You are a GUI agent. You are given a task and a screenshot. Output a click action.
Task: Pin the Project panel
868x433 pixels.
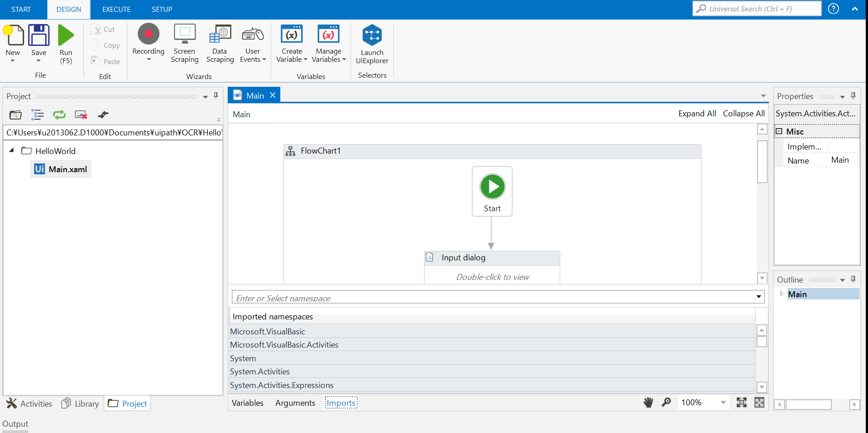coord(216,96)
